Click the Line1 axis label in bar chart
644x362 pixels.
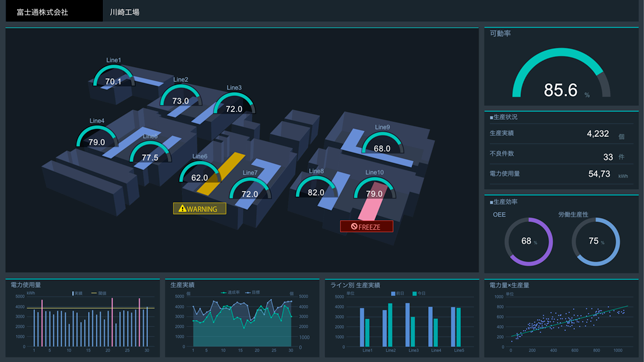367,350
